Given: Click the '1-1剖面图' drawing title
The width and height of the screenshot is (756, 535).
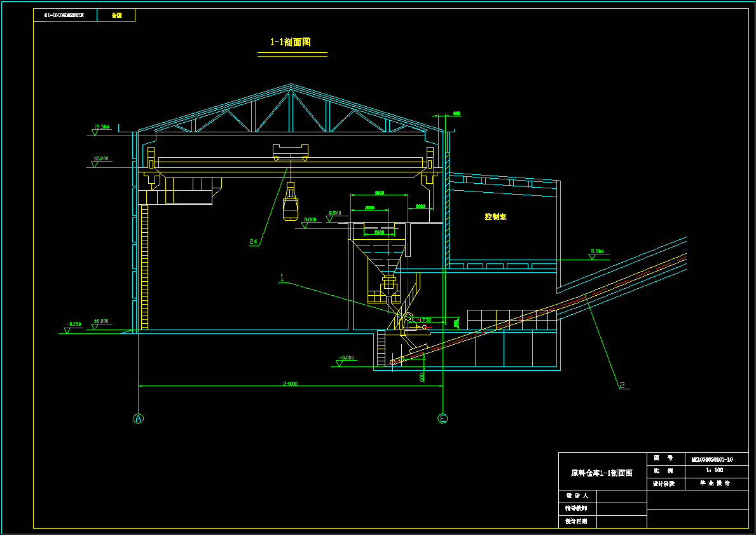Looking at the screenshot, I should pos(290,42).
